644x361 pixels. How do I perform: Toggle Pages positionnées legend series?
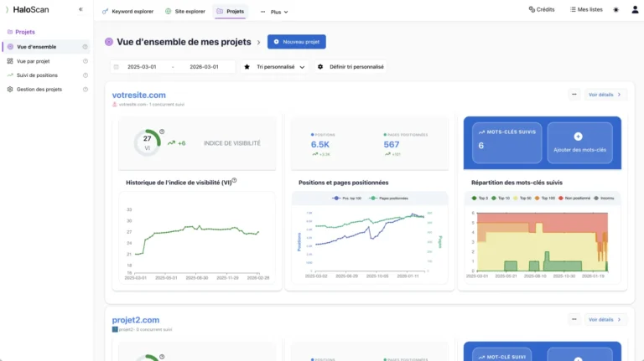[x=388, y=199]
